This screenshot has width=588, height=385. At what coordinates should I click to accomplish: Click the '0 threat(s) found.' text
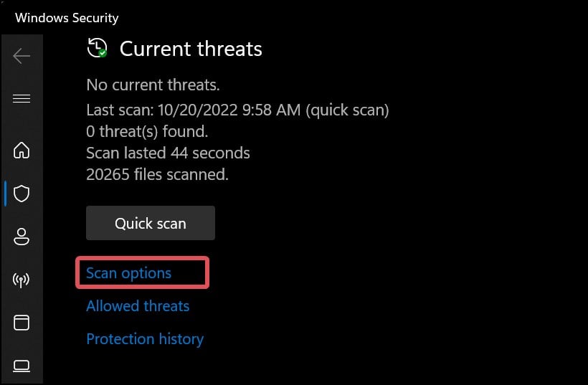(147, 131)
